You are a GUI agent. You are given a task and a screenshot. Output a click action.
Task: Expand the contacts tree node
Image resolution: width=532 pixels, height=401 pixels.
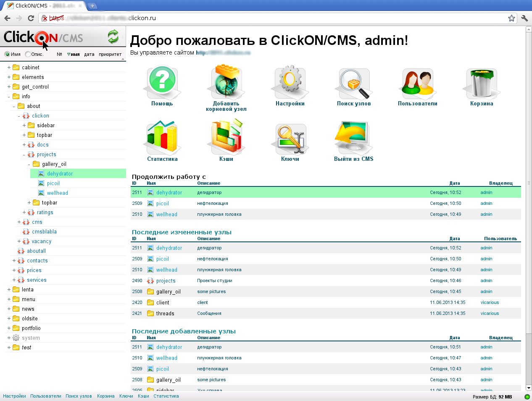pos(14,260)
